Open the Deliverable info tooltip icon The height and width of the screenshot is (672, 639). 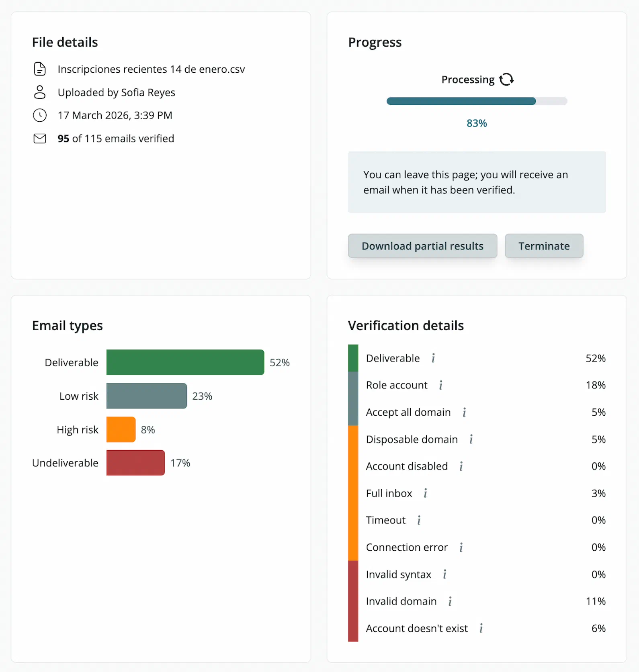(x=433, y=359)
